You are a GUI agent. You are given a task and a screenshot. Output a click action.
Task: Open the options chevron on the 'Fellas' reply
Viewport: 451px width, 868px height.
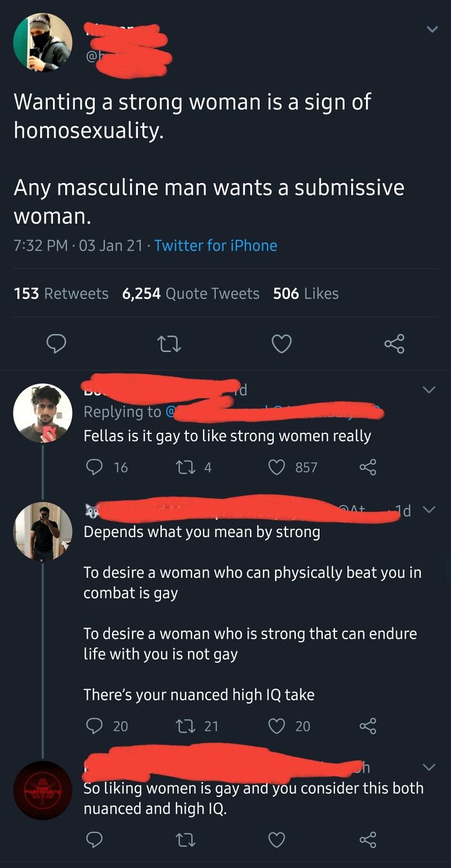pyautogui.click(x=429, y=390)
